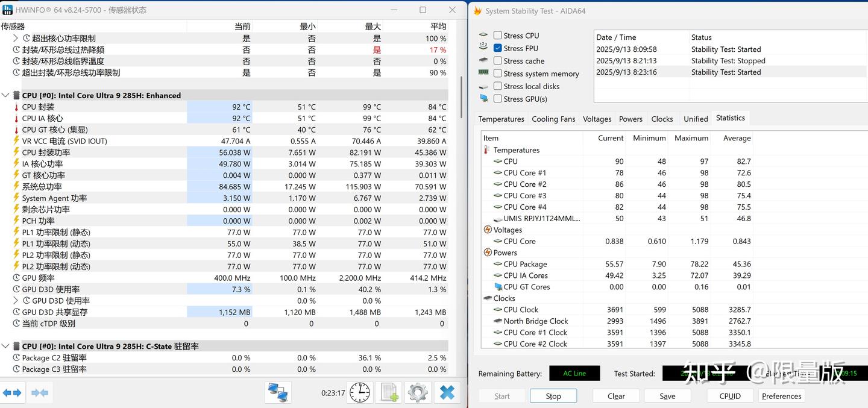
Task: Click the Clocks group icon in AIDA64
Action: [x=488, y=298]
